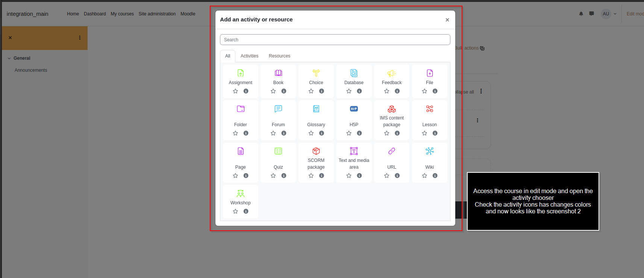Toggle favourite star for Choice

coord(311,91)
